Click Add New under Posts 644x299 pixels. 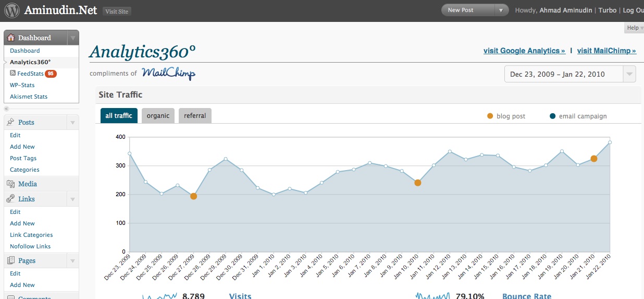tap(22, 147)
